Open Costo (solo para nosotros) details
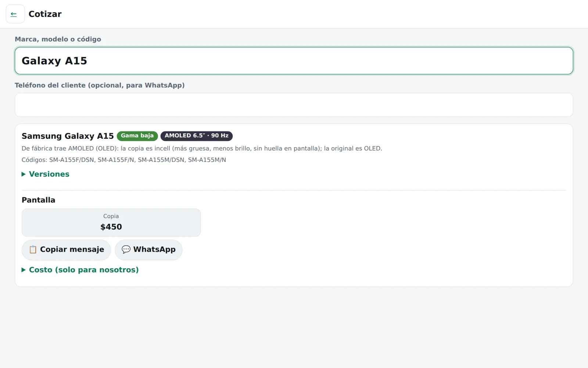This screenshot has width=588, height=368. tap(84, 270)
